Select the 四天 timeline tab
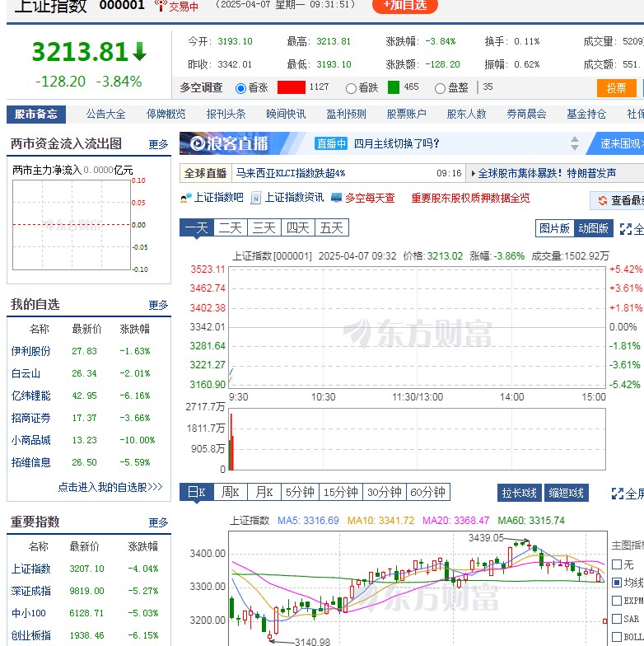 pos(298,227)
